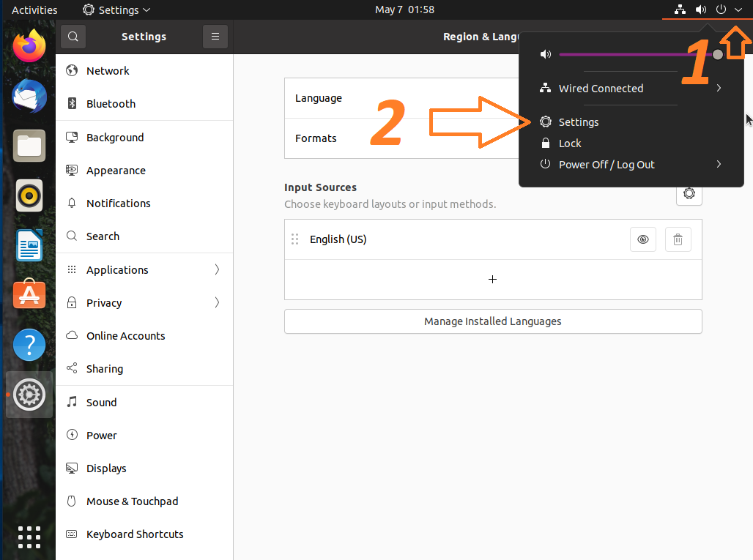The width and height of the screenshot is (753, 560).
Task: Add an input source with the plus button
Action: (493, 280)
